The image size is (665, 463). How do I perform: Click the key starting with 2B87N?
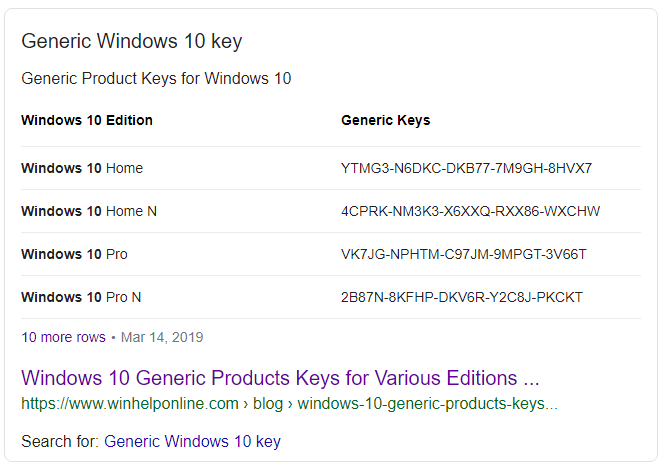(x=461, y=297)
